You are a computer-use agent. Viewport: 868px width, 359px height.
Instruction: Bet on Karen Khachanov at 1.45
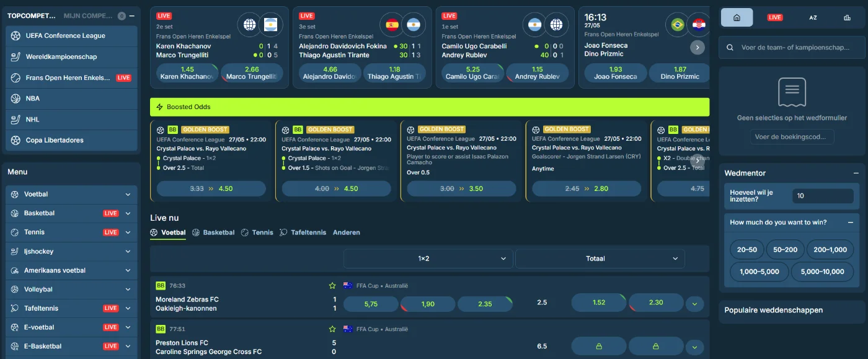pos(187,73)
